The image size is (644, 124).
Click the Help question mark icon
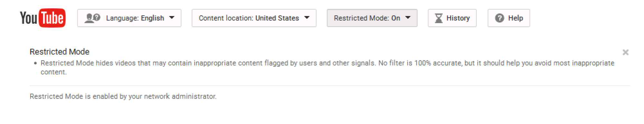pos(499,18)
